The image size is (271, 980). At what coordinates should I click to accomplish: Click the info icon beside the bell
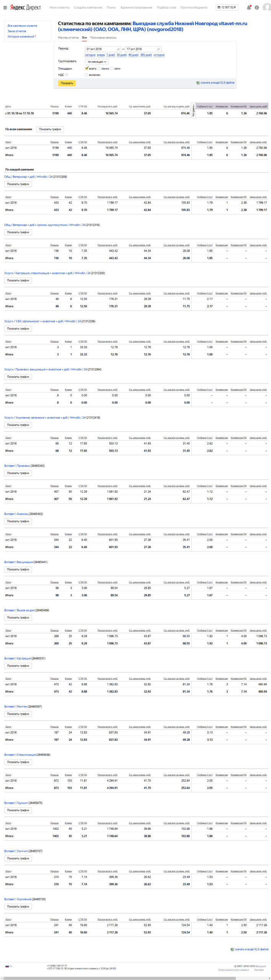[257, 7]
